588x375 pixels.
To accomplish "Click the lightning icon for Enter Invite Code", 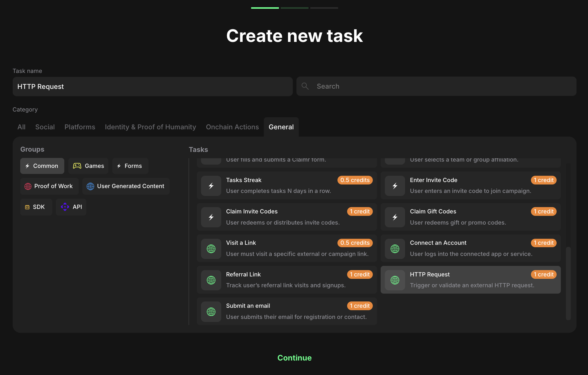I will (395, 186).
